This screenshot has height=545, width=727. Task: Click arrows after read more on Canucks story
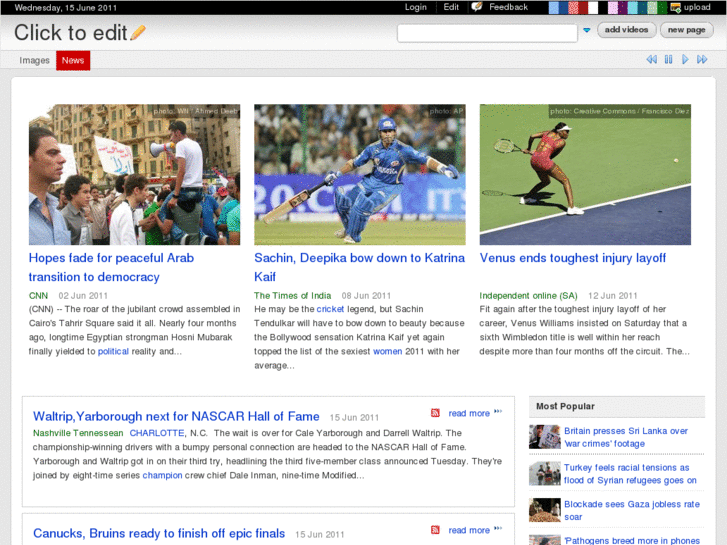[x=498, y=528]
